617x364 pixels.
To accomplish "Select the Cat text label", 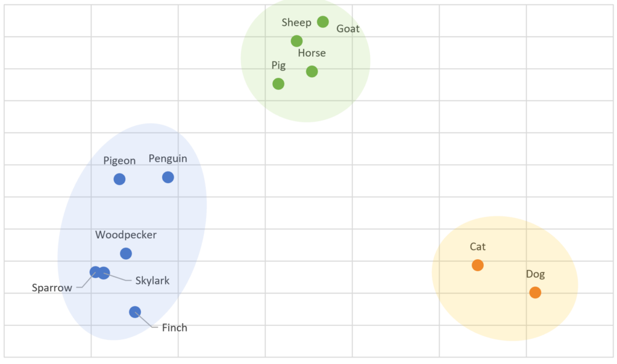I will (x=478, y=246).
